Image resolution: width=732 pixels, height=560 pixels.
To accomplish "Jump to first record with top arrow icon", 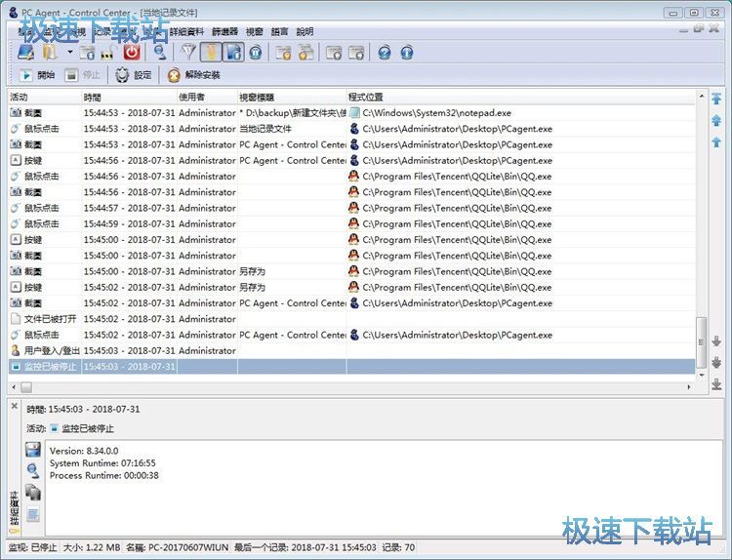I will click(716, 99).
